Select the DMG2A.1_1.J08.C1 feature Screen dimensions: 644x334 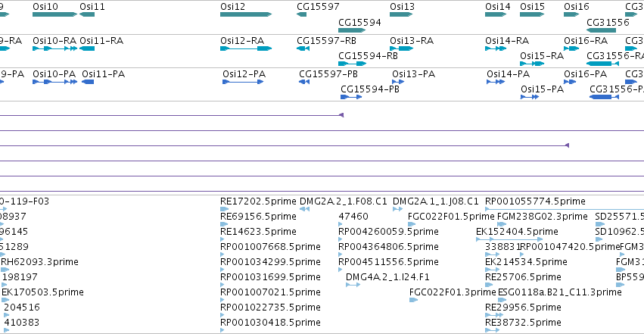click(x=397, y=209)
